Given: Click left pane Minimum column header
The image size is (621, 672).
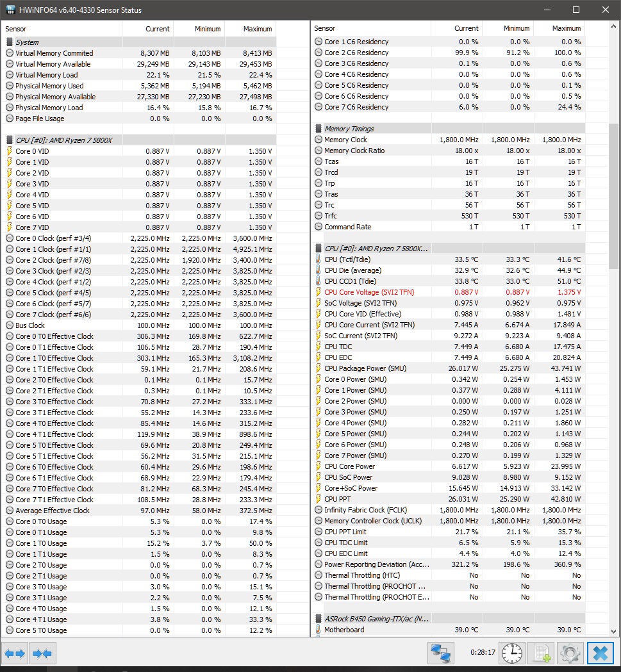Looking at the screenshot, I should pos(199,29).
